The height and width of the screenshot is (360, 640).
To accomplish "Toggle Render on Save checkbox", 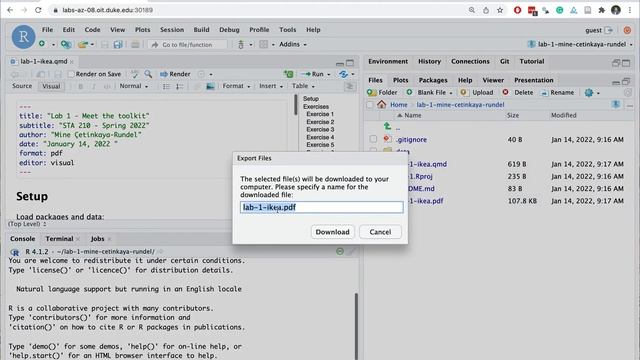I will (71, 74).
